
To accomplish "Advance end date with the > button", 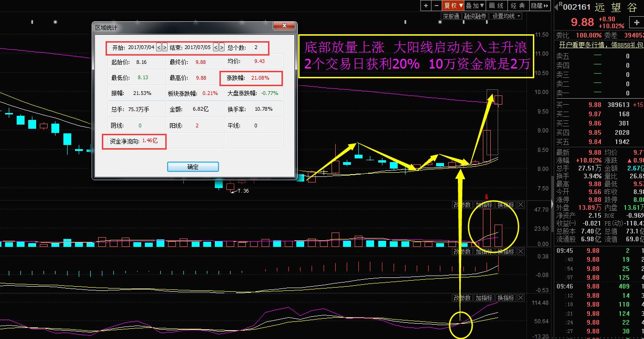I will 221,47.
